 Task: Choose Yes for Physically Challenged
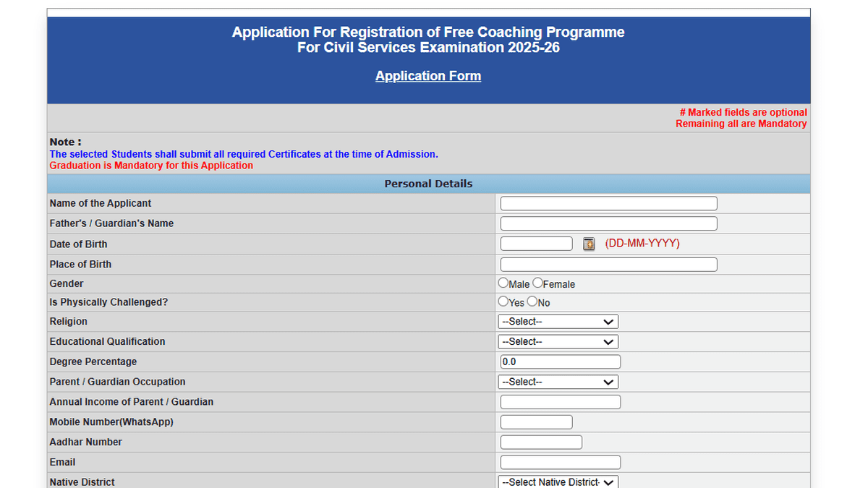tap(503, 301)
